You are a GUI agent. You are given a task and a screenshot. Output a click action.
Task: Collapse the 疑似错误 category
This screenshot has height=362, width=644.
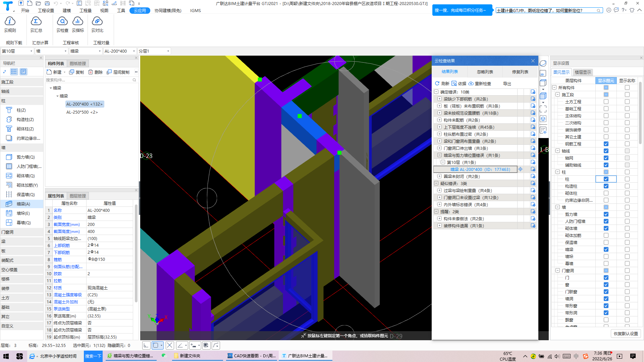click(436, 183)
